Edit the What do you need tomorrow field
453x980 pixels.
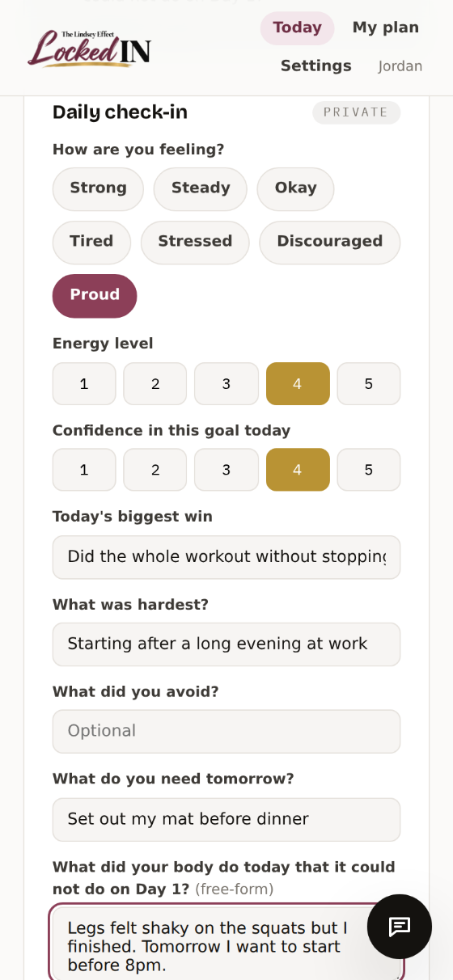[x=226, y=820]
